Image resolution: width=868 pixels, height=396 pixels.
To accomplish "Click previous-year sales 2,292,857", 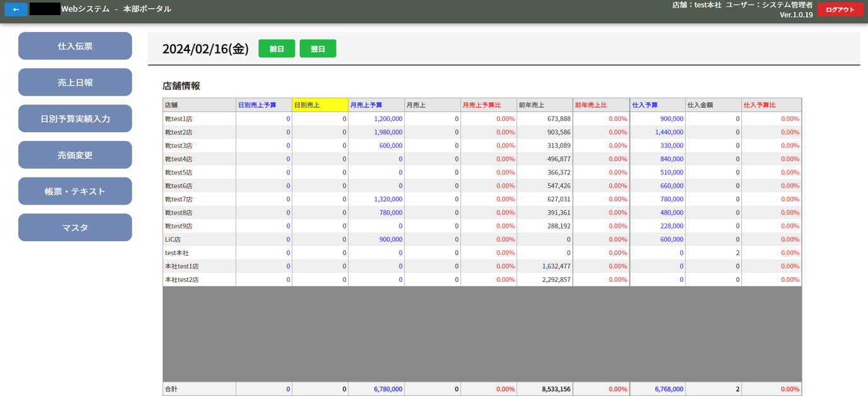I will pyautogui.click(x=556, y=280).
